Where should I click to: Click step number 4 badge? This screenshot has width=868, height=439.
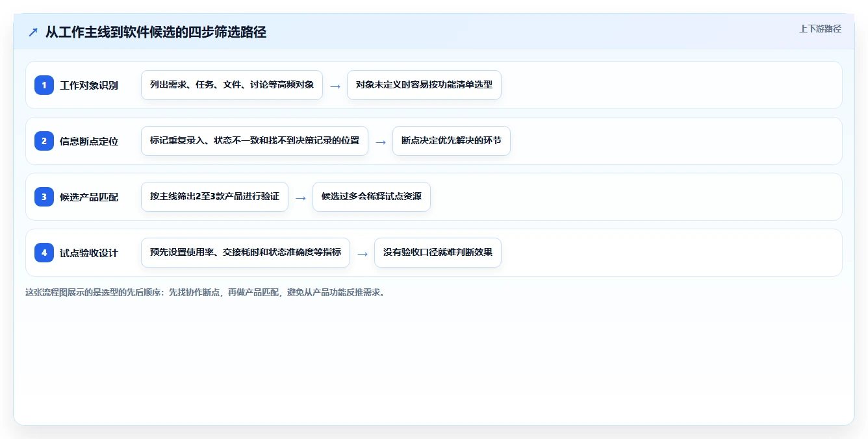click(x=44, y=253)
